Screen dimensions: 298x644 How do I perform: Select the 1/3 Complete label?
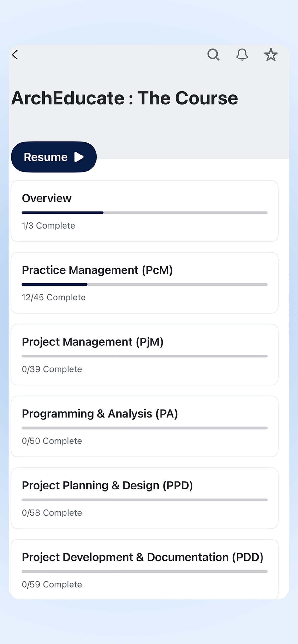48,226
